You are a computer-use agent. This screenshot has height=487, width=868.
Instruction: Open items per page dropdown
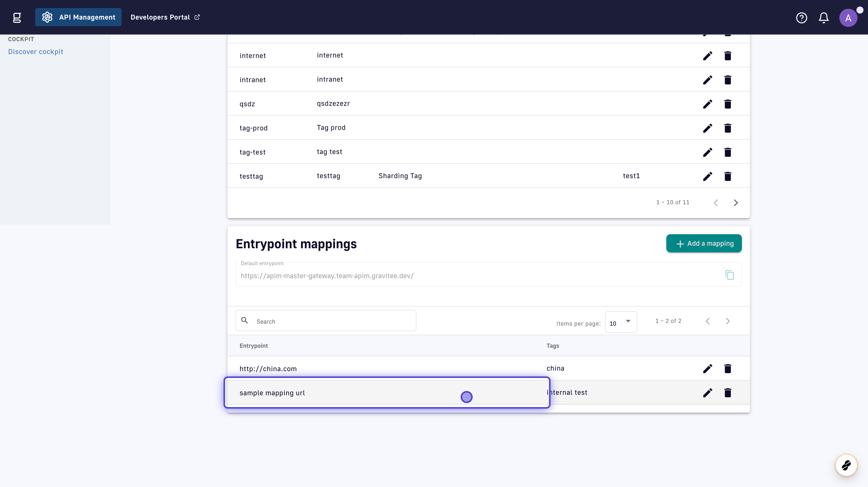click(x=621, y=322)
